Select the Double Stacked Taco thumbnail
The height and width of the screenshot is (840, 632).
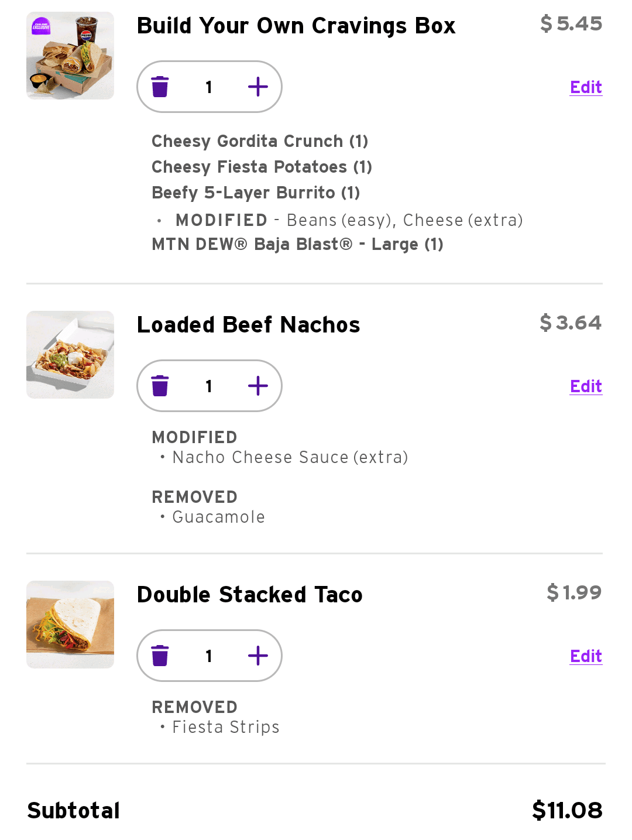pos(70,625)
